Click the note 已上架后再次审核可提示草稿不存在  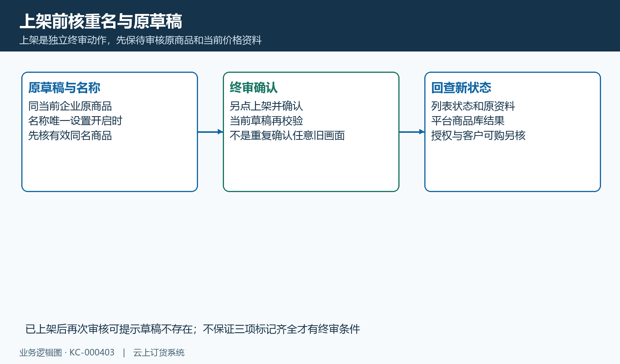point(109,329)
